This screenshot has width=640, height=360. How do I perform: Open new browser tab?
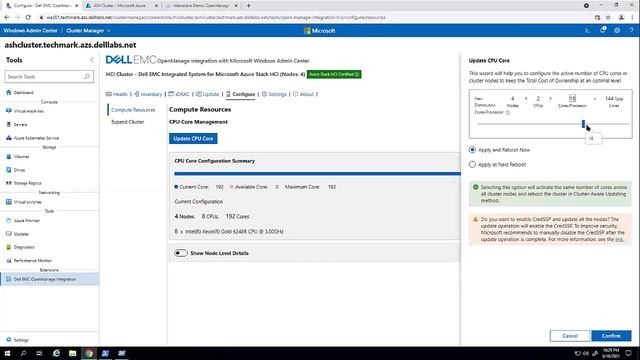(249, 6)
